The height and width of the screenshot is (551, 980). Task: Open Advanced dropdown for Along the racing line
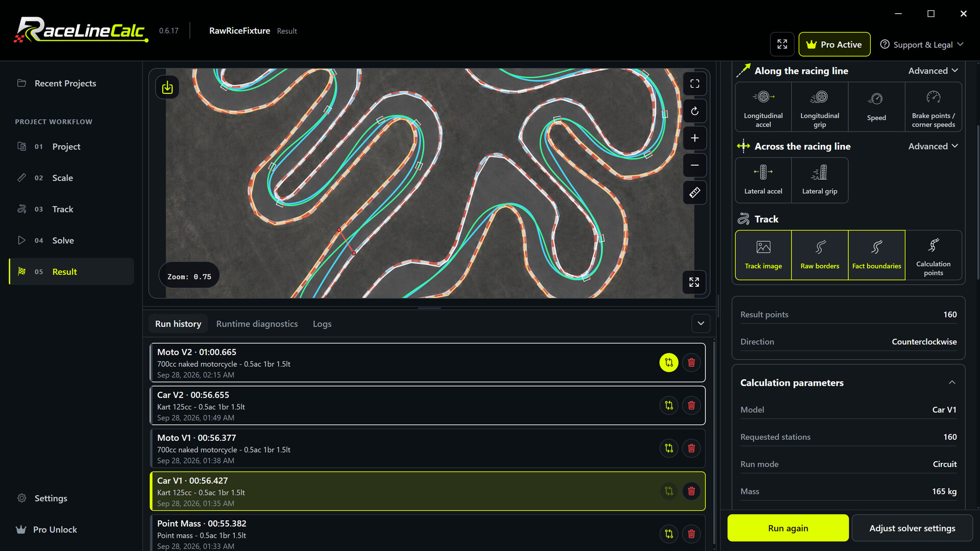(x=933, y=71)
